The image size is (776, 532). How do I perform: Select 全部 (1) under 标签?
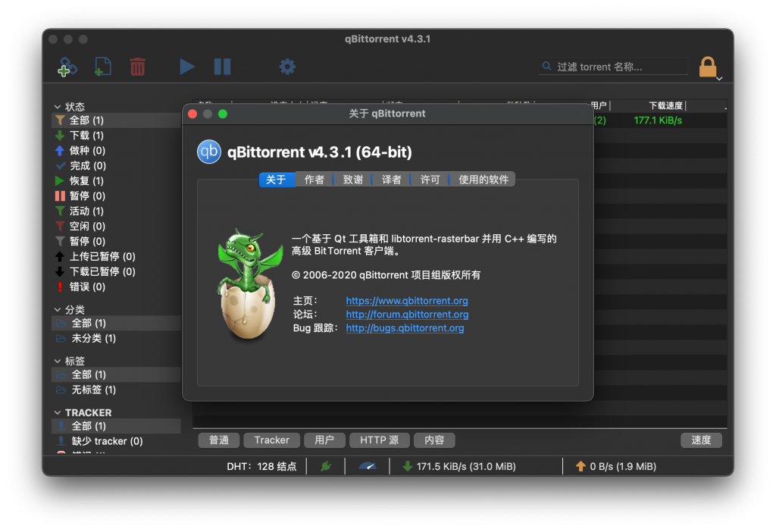tap(116, 374)
